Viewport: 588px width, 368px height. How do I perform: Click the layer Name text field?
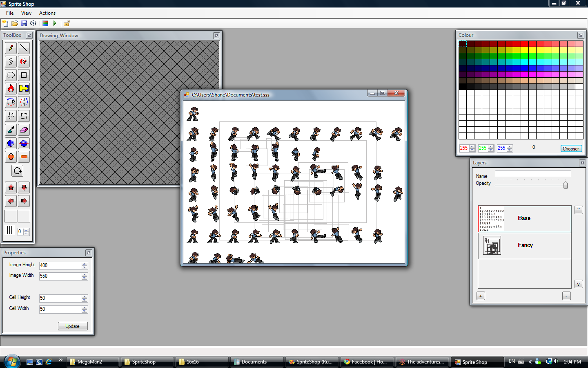(533, 175)
